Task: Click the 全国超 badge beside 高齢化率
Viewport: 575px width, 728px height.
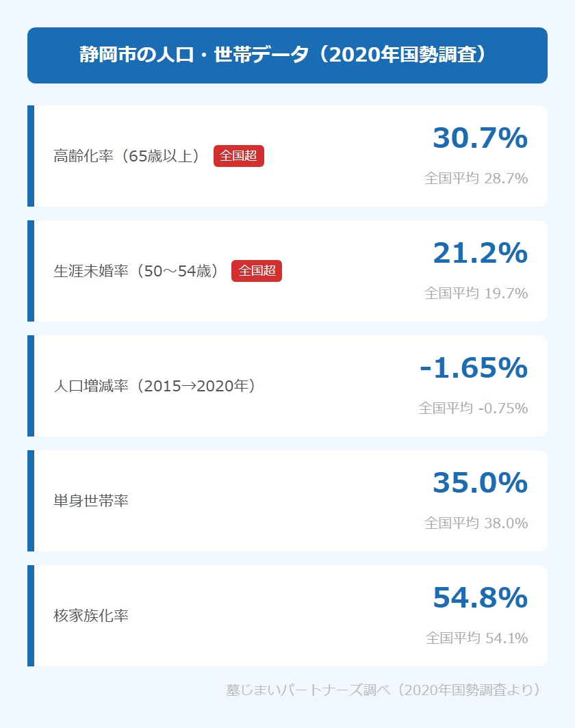Action: coord(238,156)
